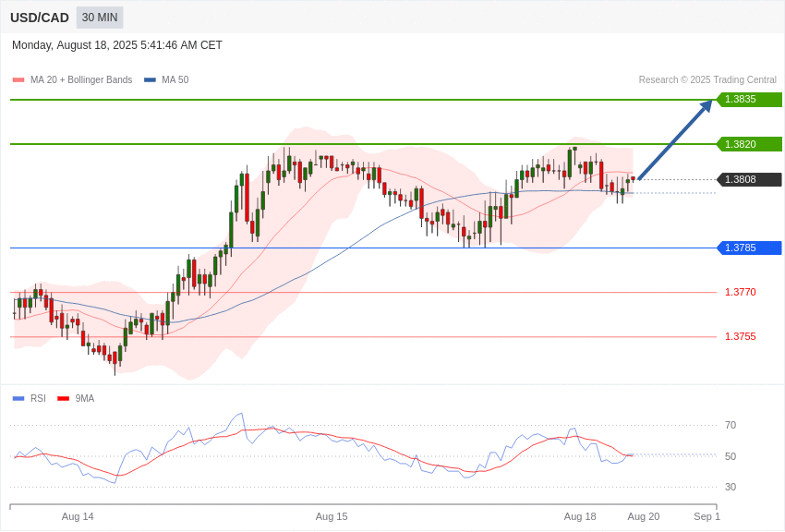Click the MA 50 legend label

coord(175,80)
